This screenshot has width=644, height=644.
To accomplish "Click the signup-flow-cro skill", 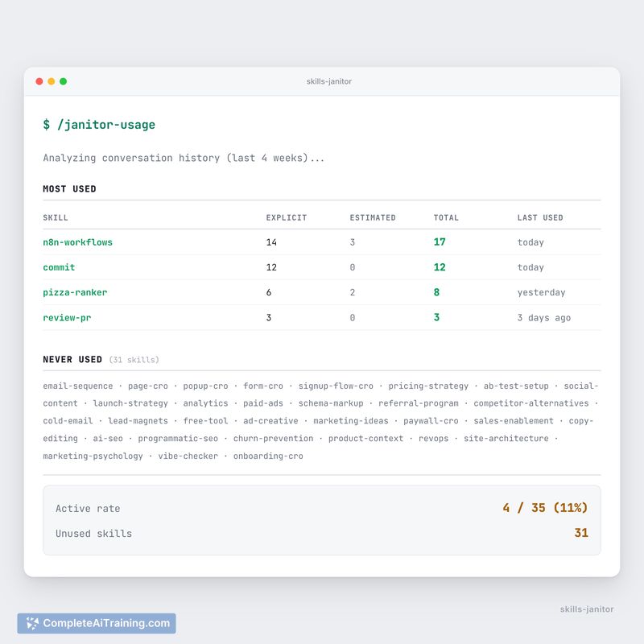I will tap(336, 386).
